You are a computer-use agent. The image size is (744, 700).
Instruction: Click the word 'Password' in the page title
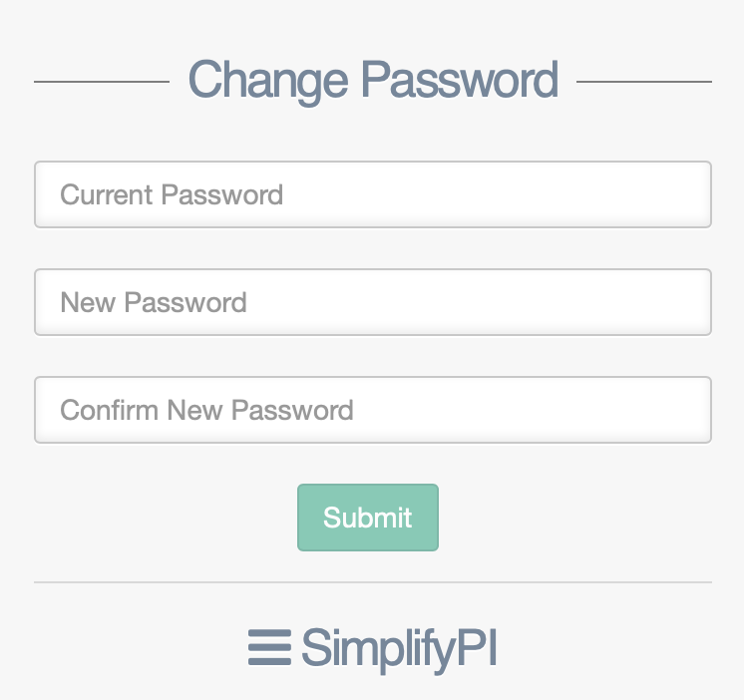pyautogui.click(x=460, y=80)
